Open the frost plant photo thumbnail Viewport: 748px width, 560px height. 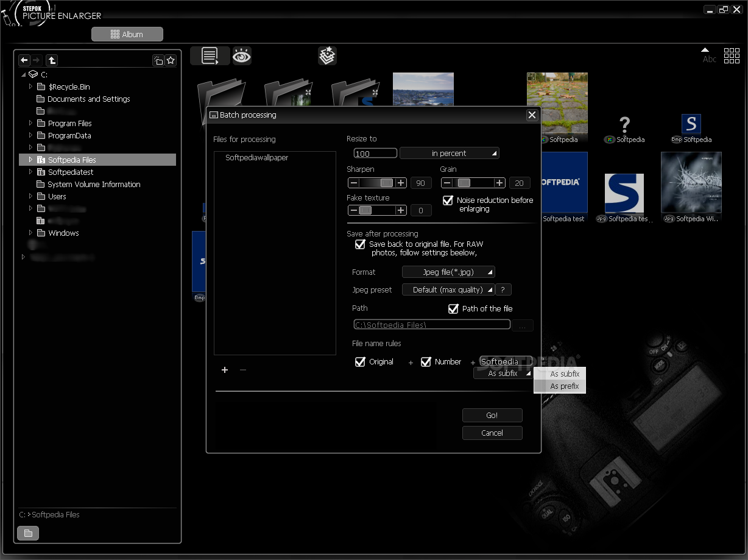pyautogui.click(x=691, y=182)
